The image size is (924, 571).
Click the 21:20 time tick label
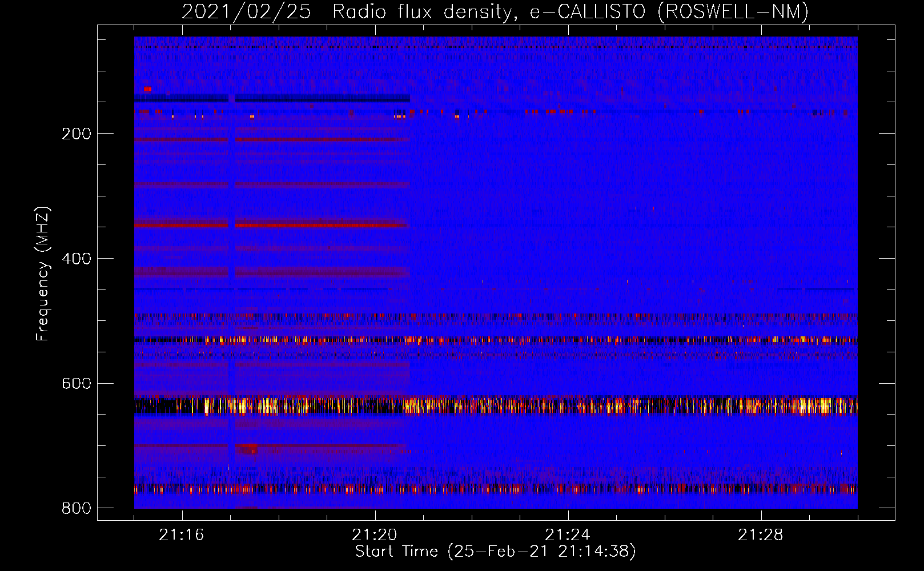[x=375, y=535]
